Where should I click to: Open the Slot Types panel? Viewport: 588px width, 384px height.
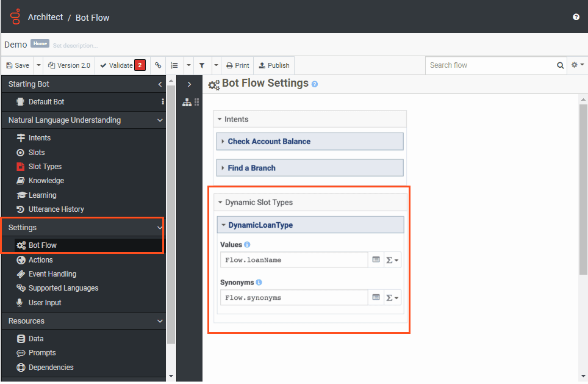click(x=48, y=165)
